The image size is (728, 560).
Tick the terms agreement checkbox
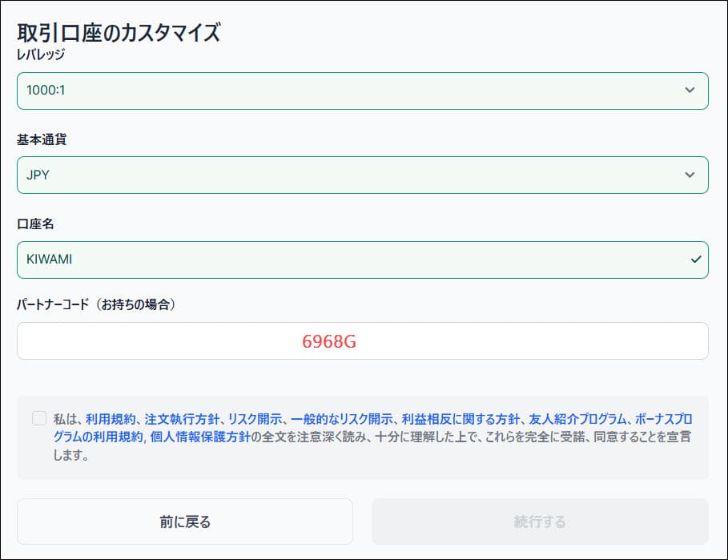coord(39,418)
